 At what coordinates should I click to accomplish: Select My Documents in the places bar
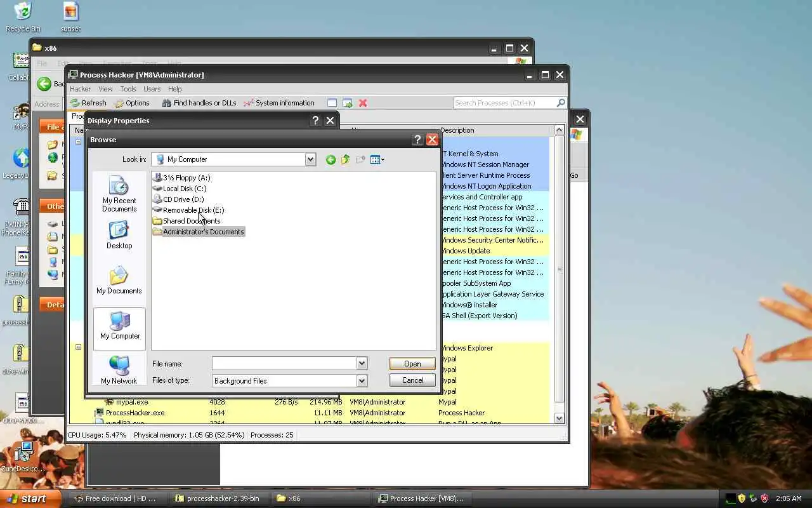(119, 281)
